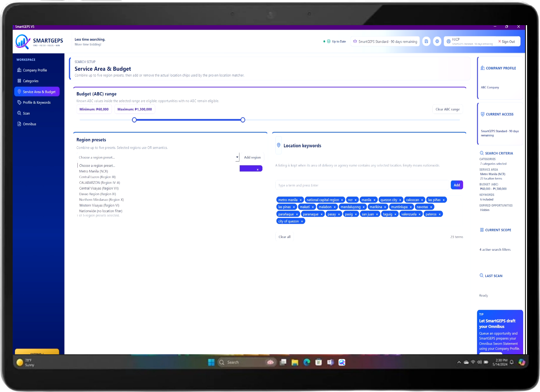Click the minimum budget slider handle
The width and height of the screenshot is (540, 392).
pos(134,120)
